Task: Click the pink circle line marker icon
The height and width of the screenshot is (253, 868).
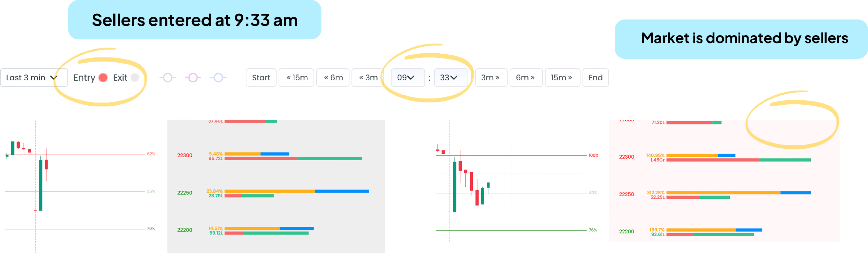Action: (193, 78)
